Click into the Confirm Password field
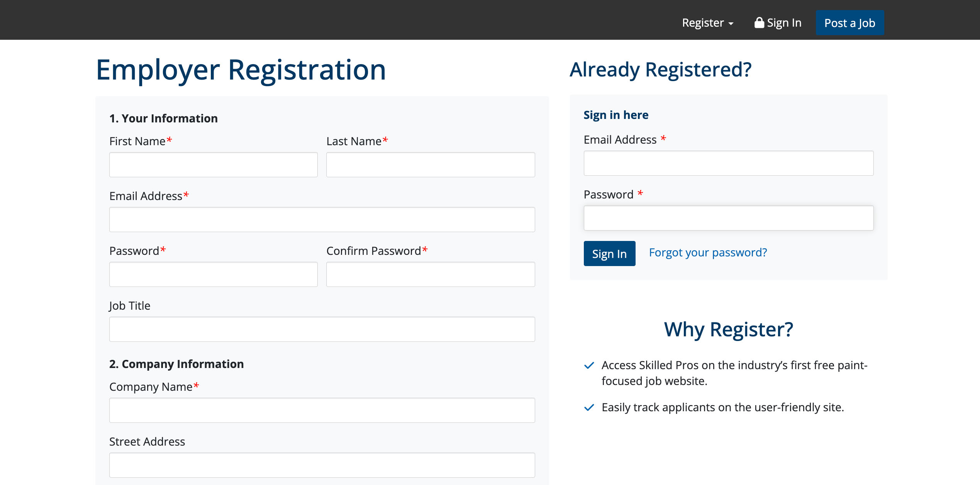The height and width of the screenshot is (485, 980). tap(431, 275)
